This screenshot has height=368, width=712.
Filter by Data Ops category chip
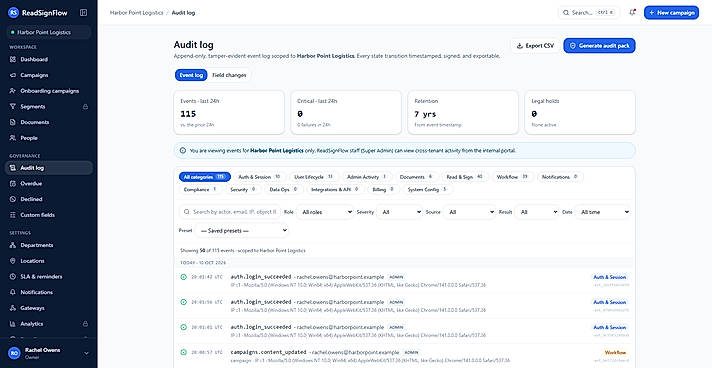[283, 189]
